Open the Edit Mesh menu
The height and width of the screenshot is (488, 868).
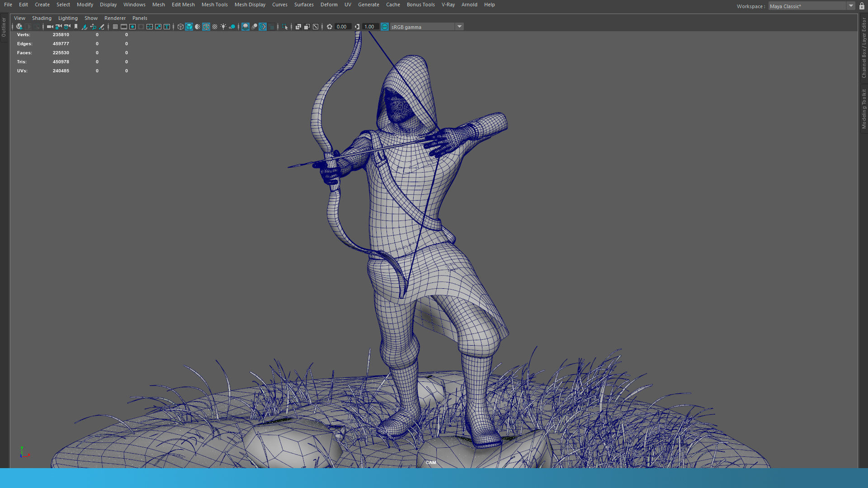183,5
